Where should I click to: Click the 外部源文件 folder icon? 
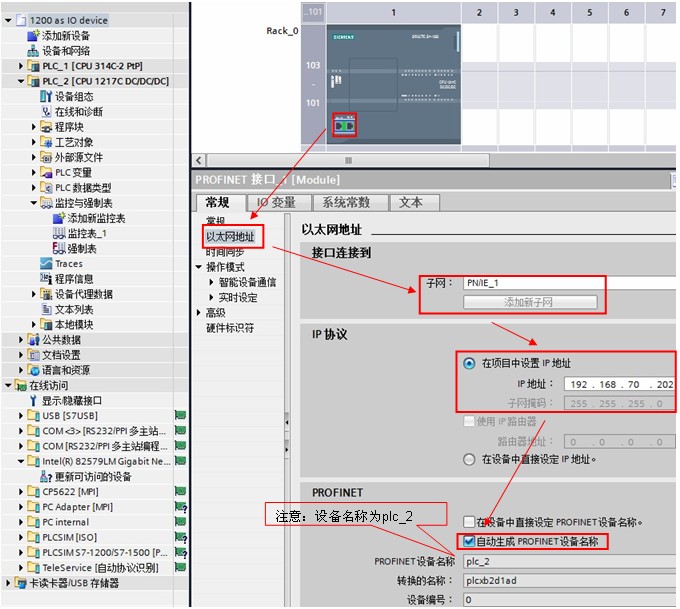[46, 157]
